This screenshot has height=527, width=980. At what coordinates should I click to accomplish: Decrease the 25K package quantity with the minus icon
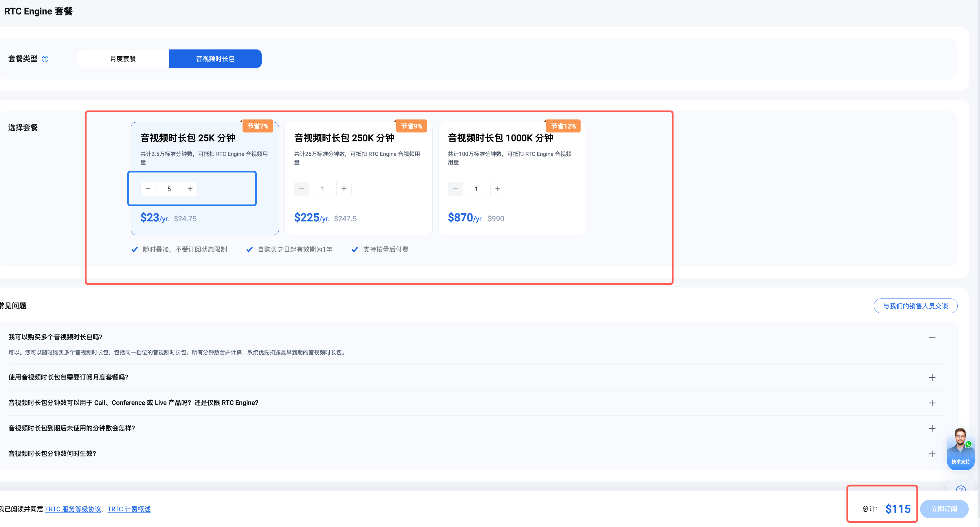[x=148, y=189]
